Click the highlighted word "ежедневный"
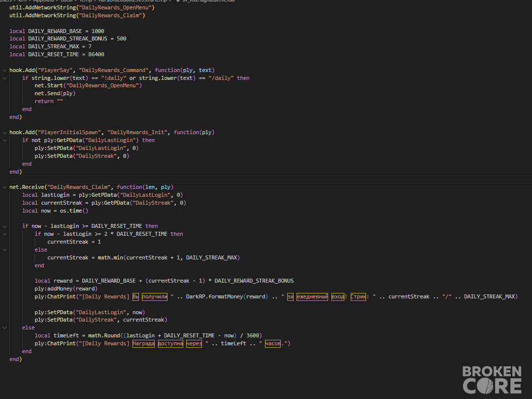This screenshot has height=399, width=532. tap(312, 296)
